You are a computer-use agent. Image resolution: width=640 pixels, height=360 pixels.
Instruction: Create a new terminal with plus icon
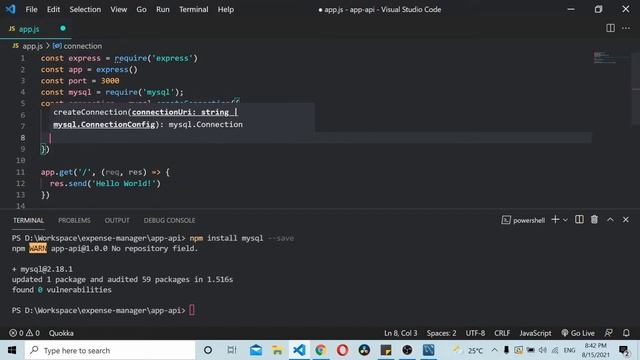click(x=555, y=220)
